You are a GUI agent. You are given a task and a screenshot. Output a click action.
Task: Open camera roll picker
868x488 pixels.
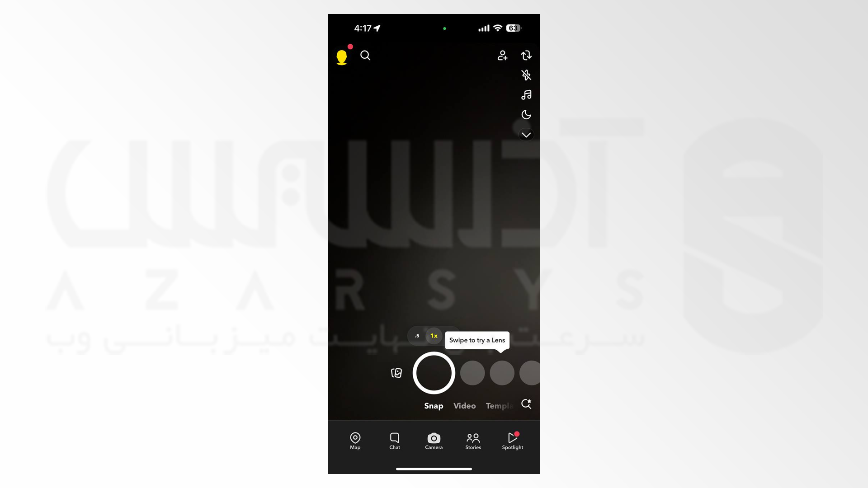[396, 373]
